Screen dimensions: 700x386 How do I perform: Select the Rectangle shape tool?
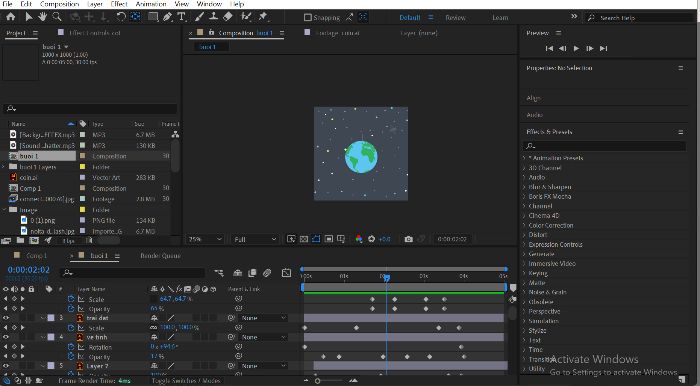tap(153, 17)
